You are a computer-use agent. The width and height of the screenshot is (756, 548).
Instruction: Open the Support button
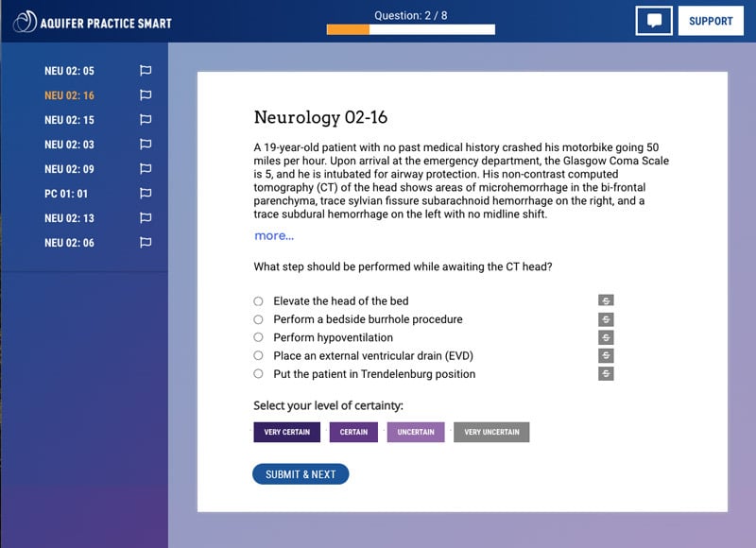pyautogui.click(x=711, y=21)
